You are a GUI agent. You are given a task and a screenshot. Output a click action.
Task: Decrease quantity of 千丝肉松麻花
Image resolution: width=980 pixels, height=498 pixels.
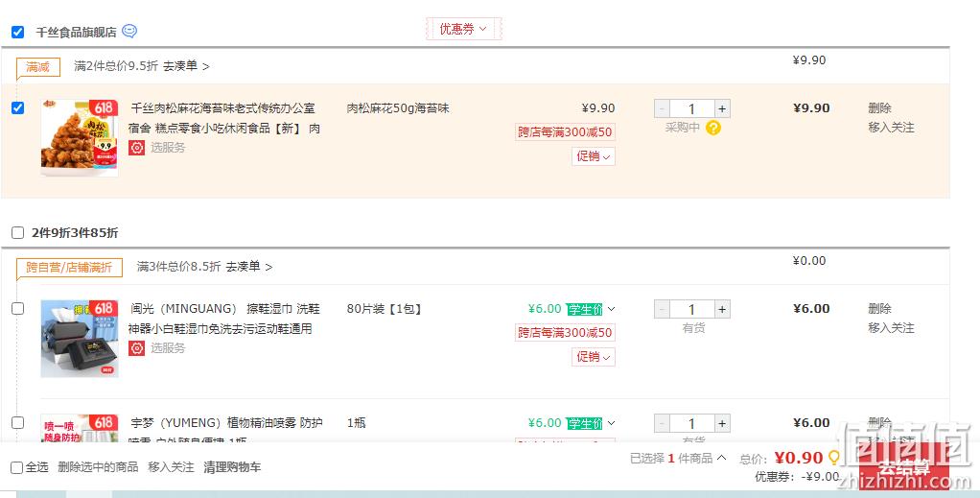(x=662, y=108)
